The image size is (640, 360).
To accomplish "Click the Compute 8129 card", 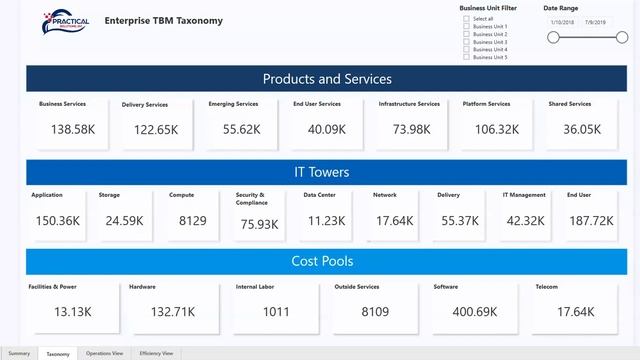I will [x=193, y=216].
